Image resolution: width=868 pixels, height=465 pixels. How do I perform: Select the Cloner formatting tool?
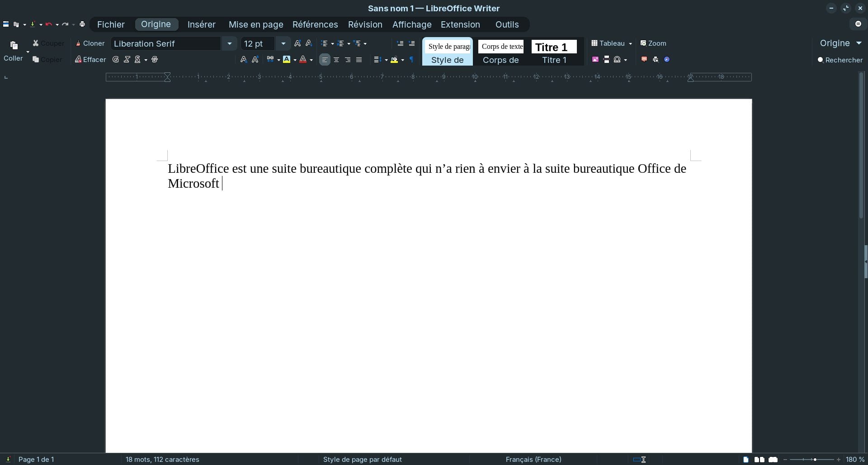[x=90, y=43]
